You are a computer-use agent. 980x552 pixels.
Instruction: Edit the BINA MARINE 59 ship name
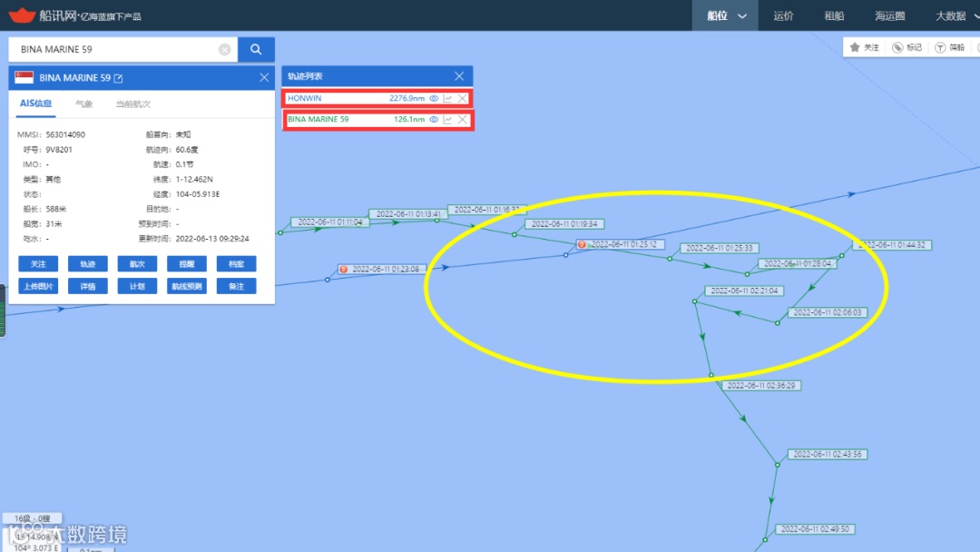(x=118, y=78)
